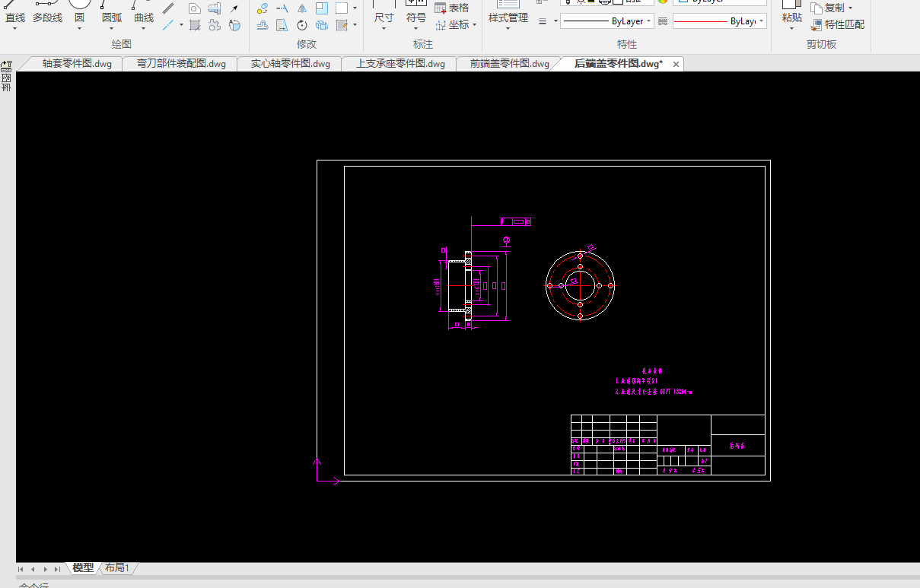The image size is (920, 588).
Task: Click the hatch fill icon in 绘图 panel
Action: click(x=195, y=25)
